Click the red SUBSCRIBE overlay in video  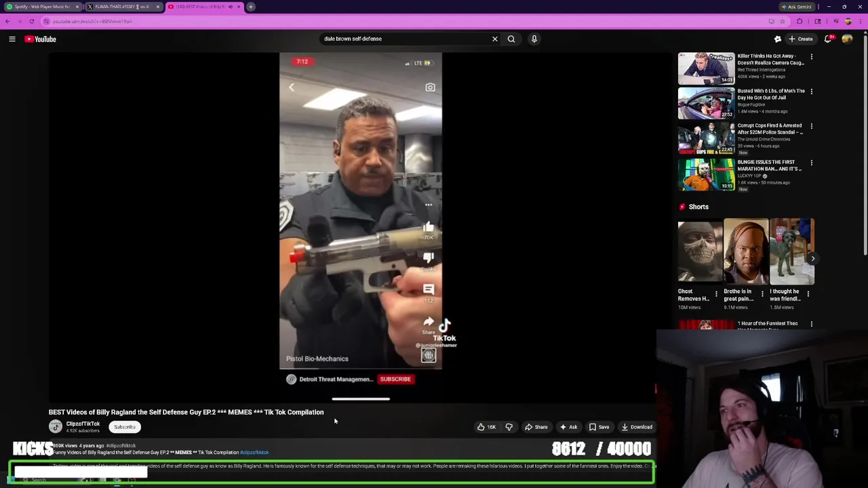tap(395, 380)
